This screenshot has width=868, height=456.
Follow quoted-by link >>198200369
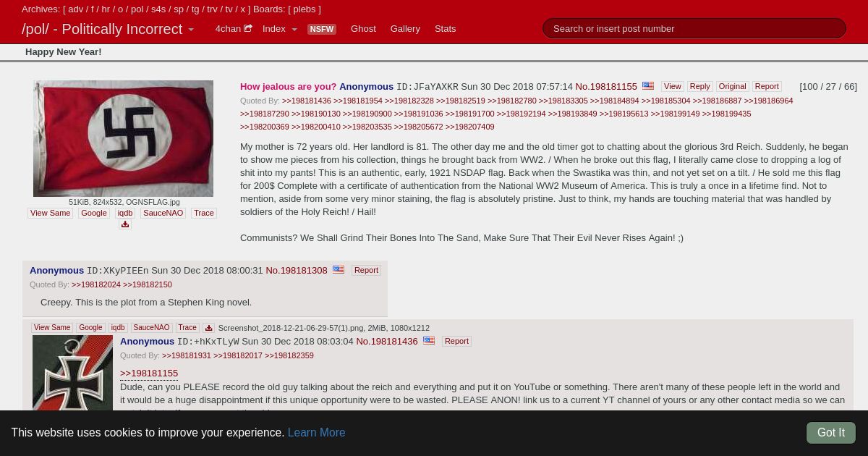265,127
